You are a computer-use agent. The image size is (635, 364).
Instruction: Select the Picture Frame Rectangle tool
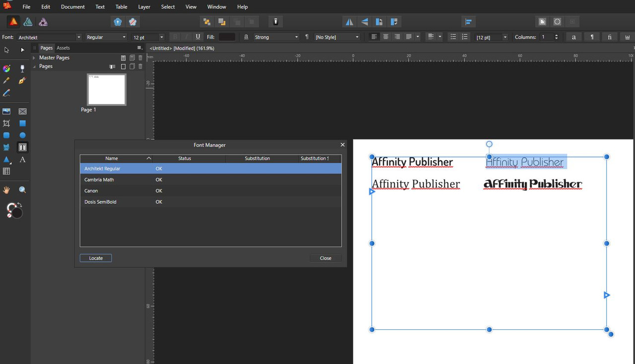click(22, 112)
